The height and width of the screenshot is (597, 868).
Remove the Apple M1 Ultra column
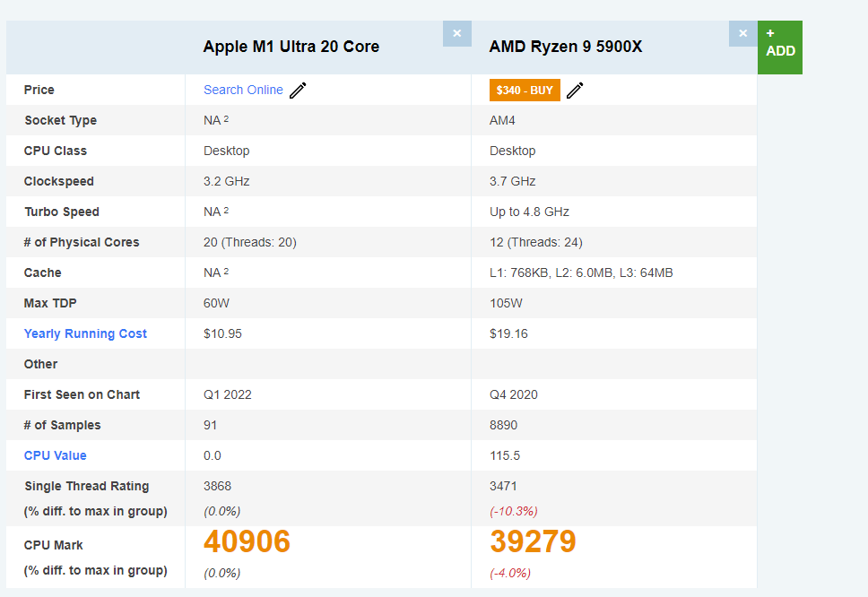(x=456, y=34)
